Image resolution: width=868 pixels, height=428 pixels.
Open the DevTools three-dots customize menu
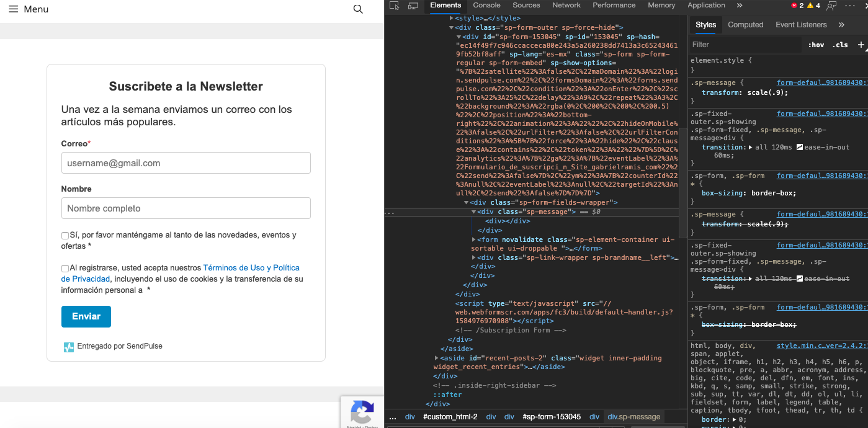coord(850,6)
